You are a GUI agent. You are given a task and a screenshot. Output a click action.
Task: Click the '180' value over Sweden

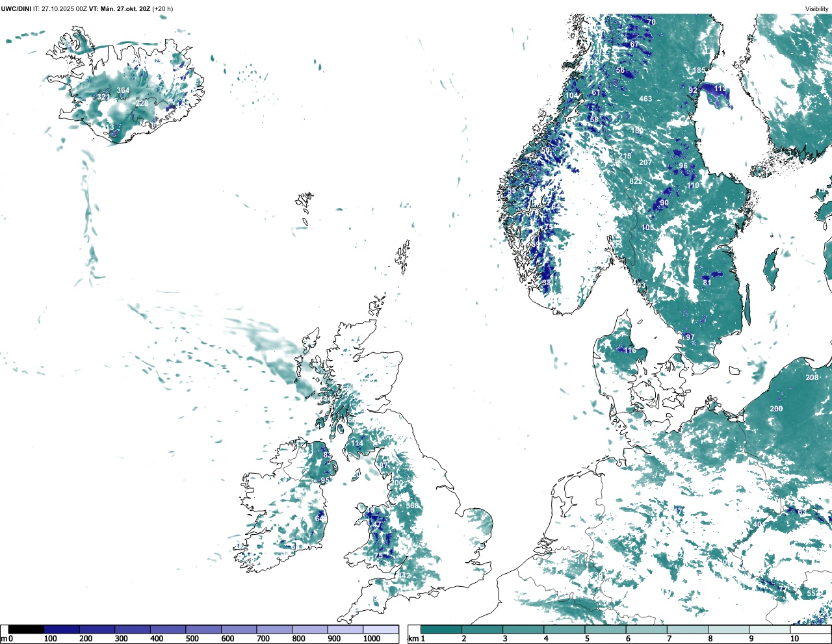coord(637,131)
